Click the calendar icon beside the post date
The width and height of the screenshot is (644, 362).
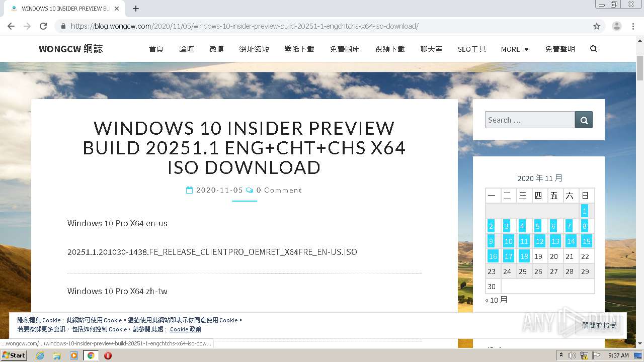coord(190,190)
